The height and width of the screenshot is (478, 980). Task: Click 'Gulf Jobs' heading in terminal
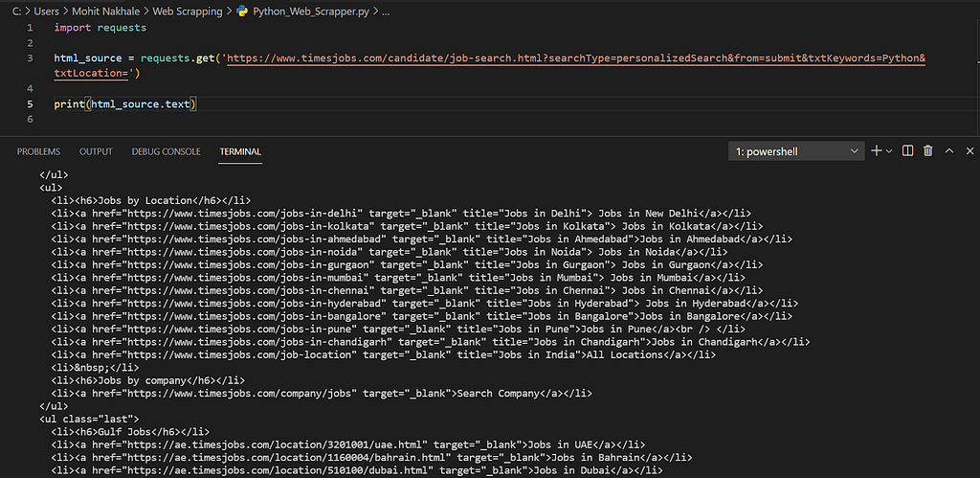125,432
